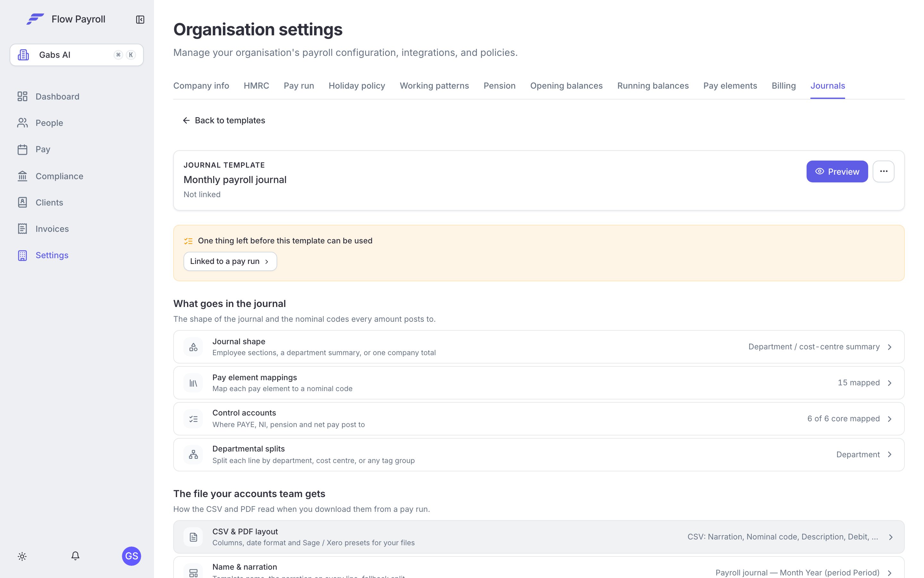Open the three-dots more options menu
The height and width of the screenshot is (578, 924).
click(884, 171)
